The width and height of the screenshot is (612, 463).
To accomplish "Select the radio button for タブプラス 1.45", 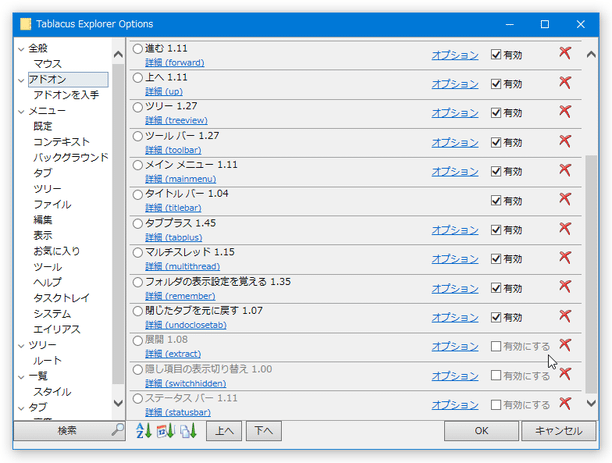I will (x=137, y=224).
